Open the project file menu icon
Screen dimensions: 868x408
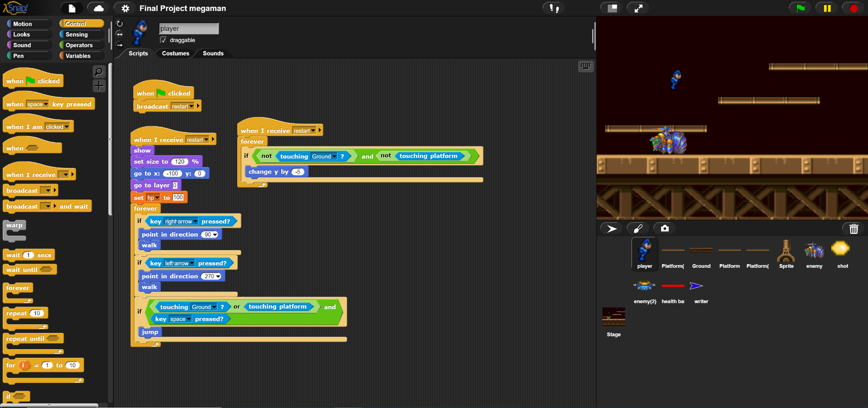click(x=72, y=8)
